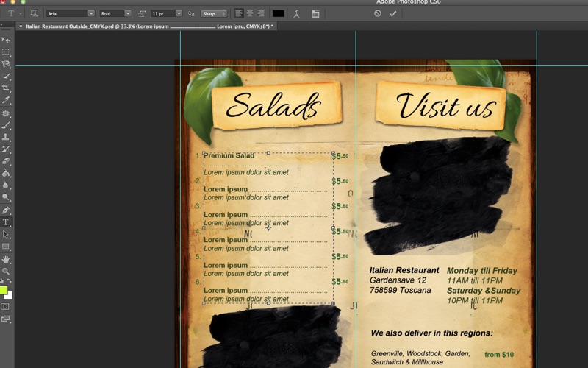
Task: Toggle Character and Paragraph panels
Action: coord(315,14)
